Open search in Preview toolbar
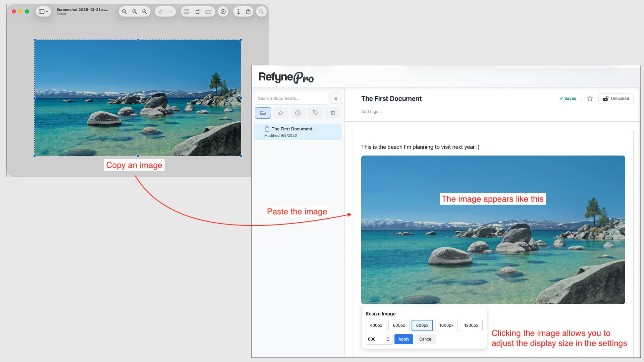 coord(261,12)
